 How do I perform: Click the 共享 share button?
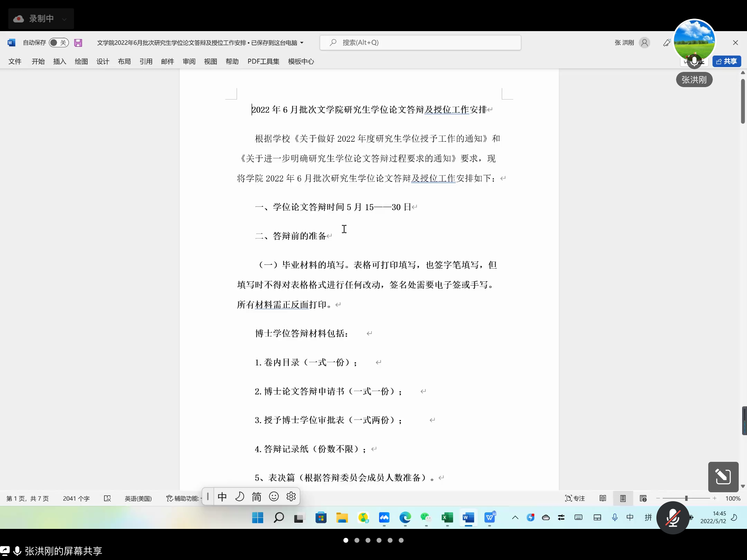[727, 61]
